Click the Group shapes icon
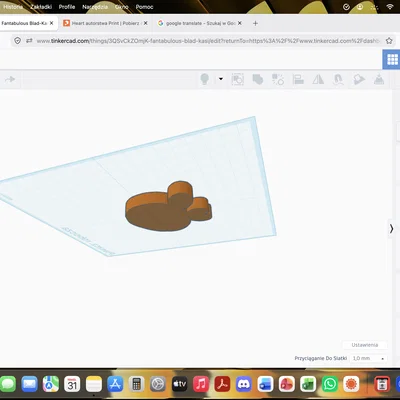The height and width of the screenshot is (400, 400). [x=258, y=79]
